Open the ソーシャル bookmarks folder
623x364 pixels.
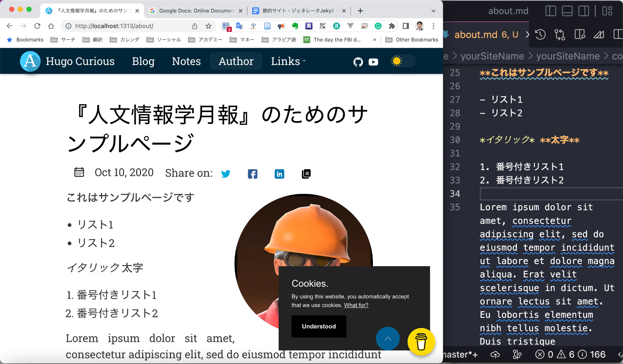point(164,39)
